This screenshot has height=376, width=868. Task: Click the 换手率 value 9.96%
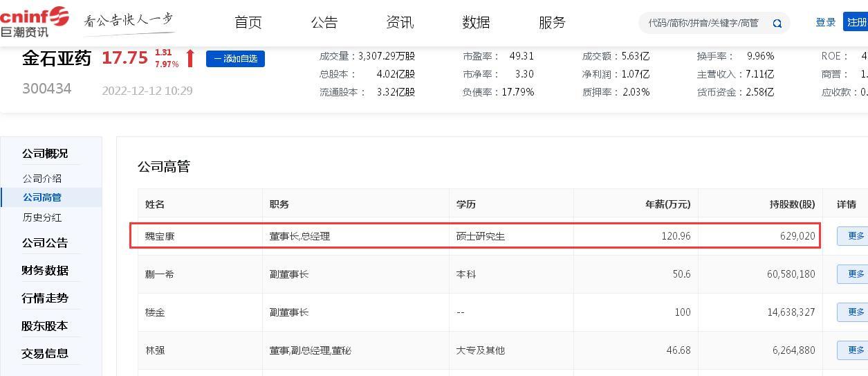pyautogui.click(x=760, y=56)
